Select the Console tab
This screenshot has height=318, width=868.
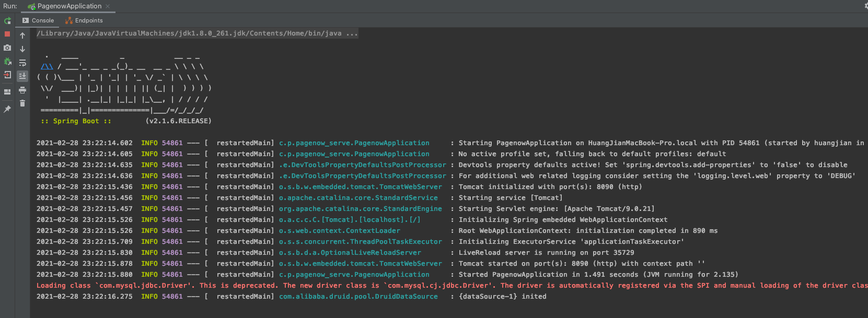click(38, 20)
